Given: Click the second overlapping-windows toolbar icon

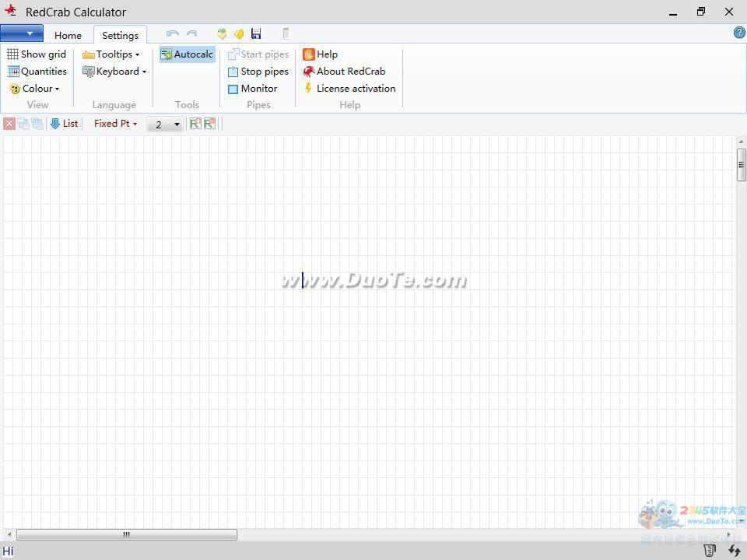Looking at the screenshot, I should (37, 124).
